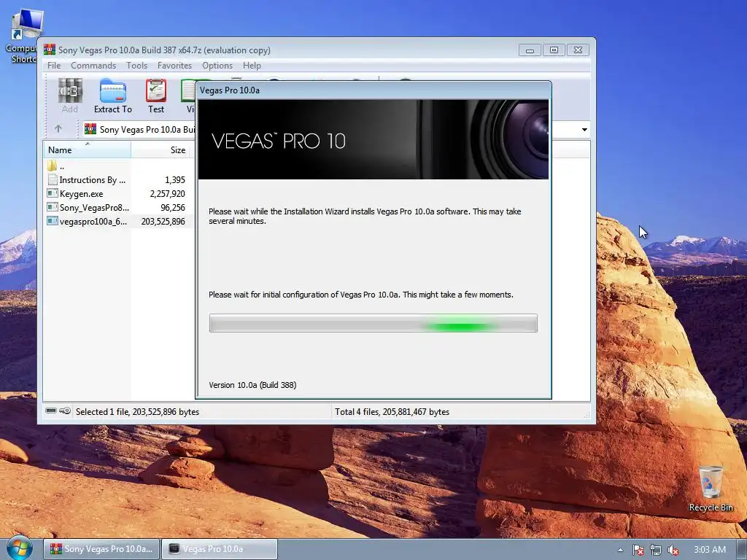Open the Tools menu

click(x=136, y=66)
